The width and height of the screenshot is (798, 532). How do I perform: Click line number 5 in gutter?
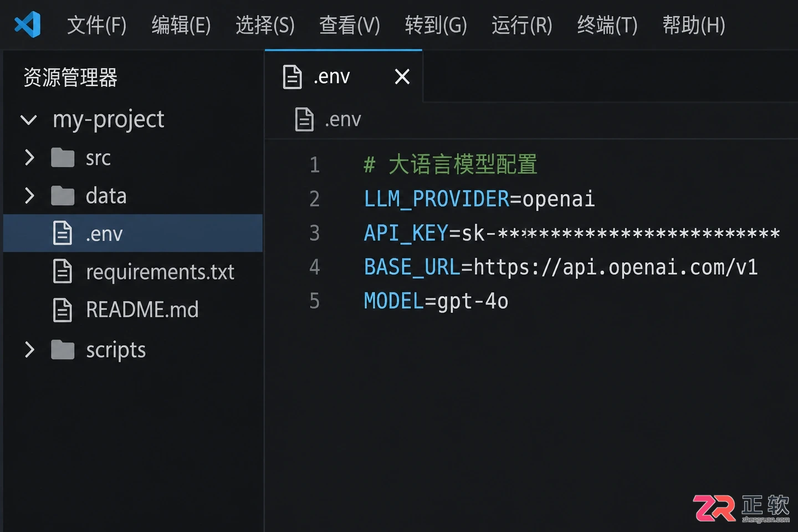click(315, 301)
